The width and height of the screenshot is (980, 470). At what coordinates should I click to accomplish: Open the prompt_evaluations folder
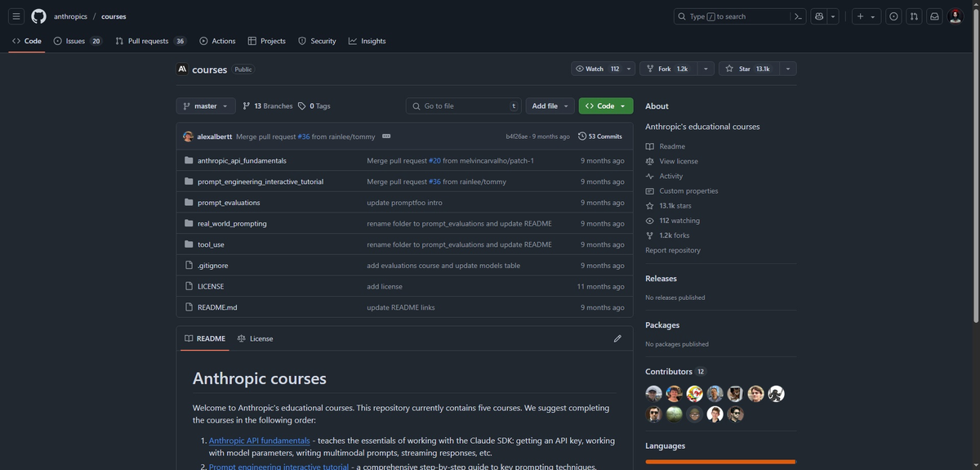pyautogui.click(x=229, y=203)
